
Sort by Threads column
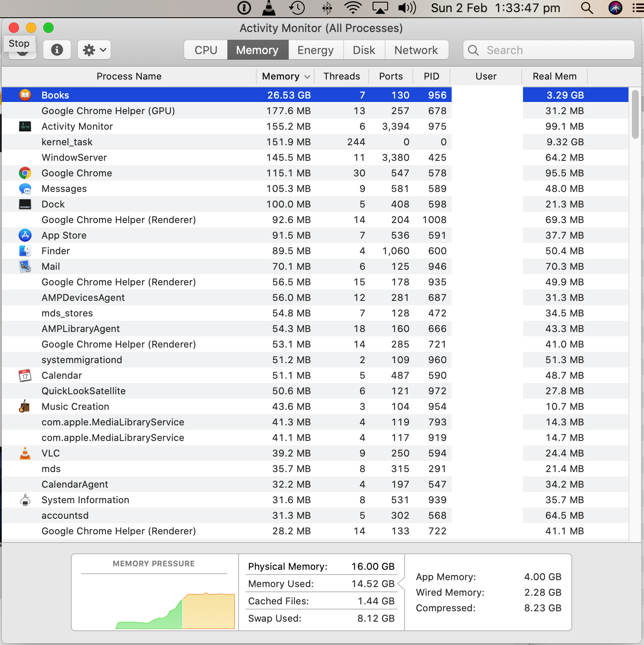click(341, 76)
